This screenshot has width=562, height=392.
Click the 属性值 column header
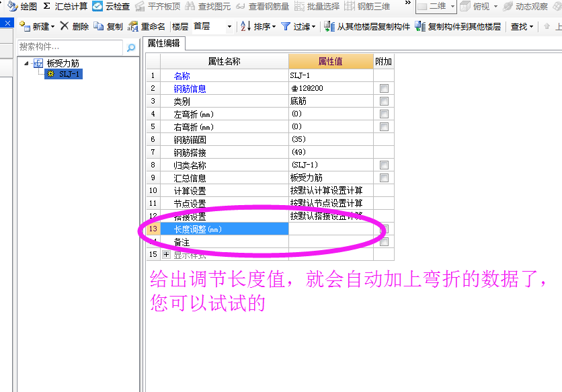pyautogui.click(x=331, y=61)
